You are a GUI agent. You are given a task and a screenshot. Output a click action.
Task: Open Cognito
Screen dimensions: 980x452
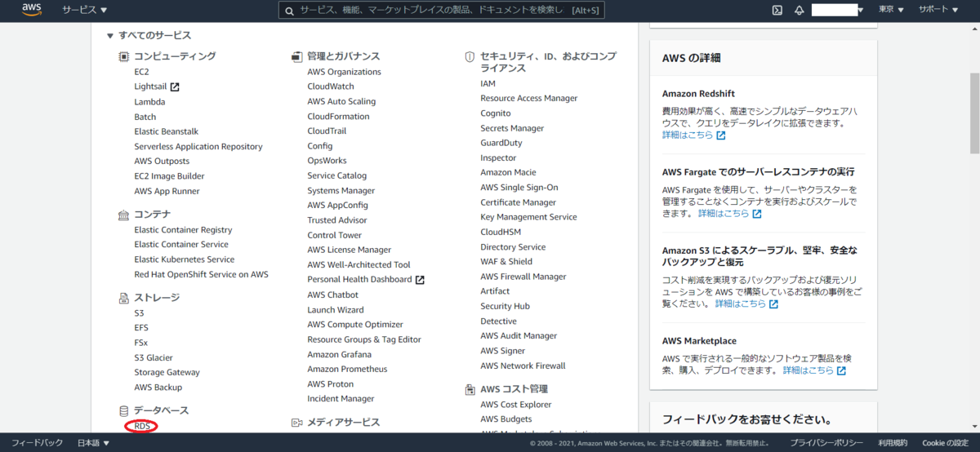click(496, 113)
